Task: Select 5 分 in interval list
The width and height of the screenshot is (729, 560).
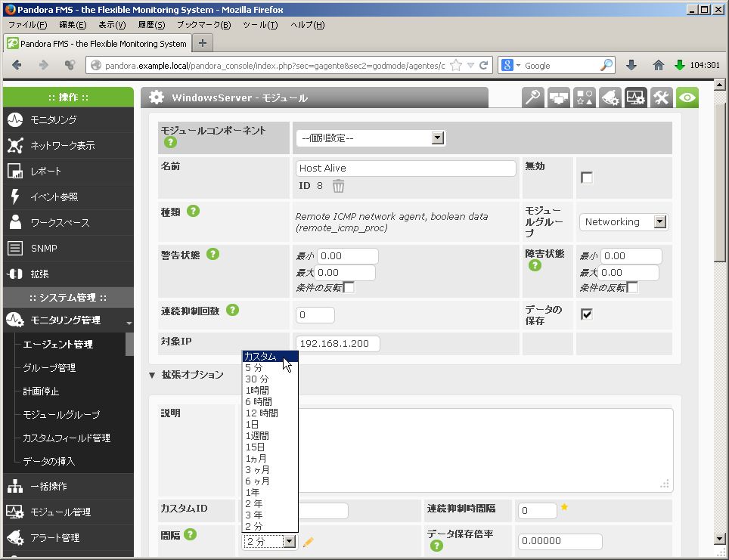Action: pos(270,368)
